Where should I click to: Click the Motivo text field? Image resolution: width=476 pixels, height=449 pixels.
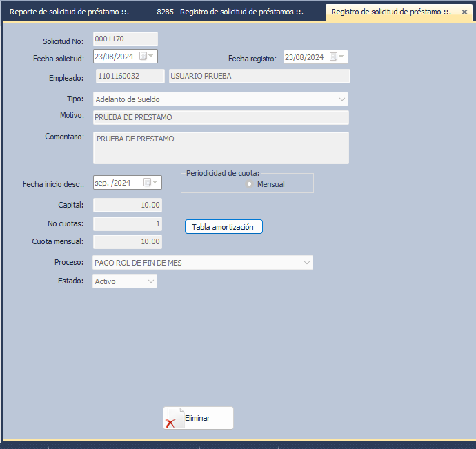220,118
